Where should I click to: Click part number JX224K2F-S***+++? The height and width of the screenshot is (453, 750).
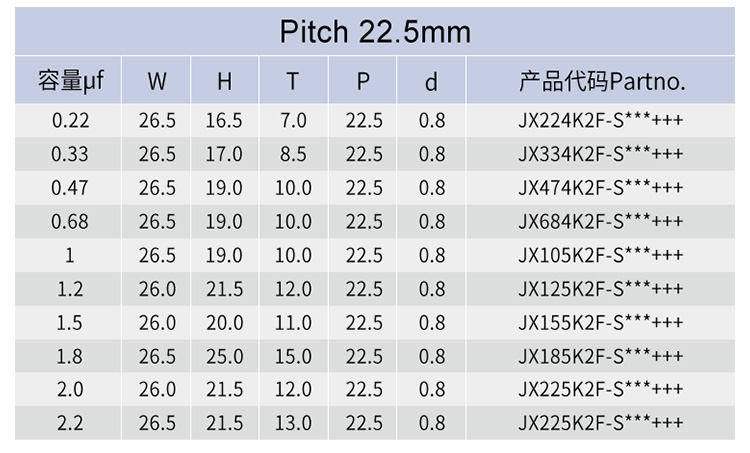click(601, 121)
